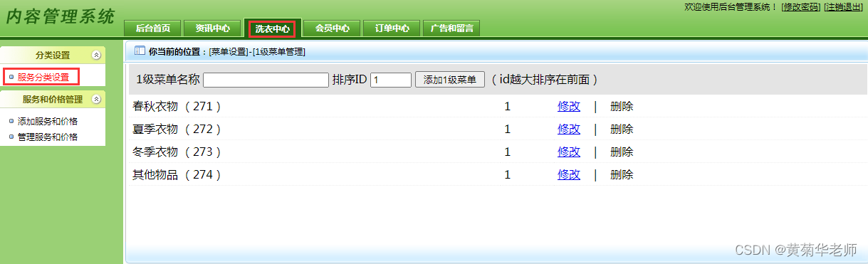
Task: Select the 洗衣中心 tab
Action: pyautogui.click(x=272, y=28)
